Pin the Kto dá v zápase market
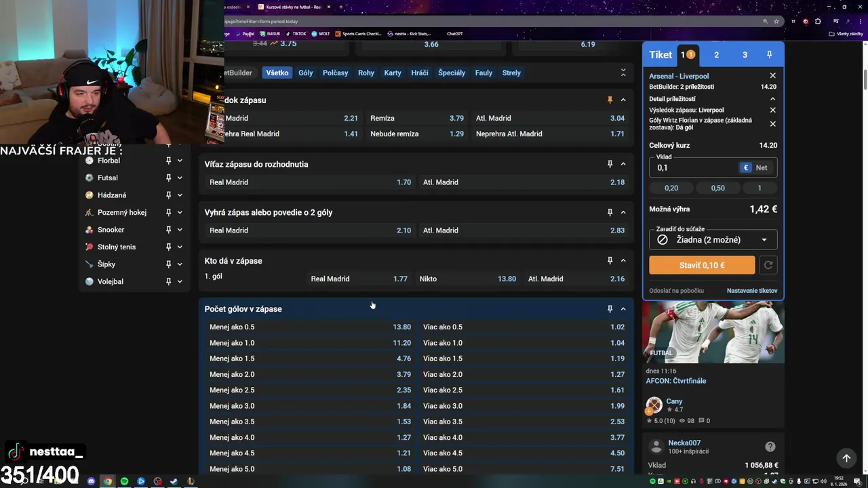 point(610,260)
